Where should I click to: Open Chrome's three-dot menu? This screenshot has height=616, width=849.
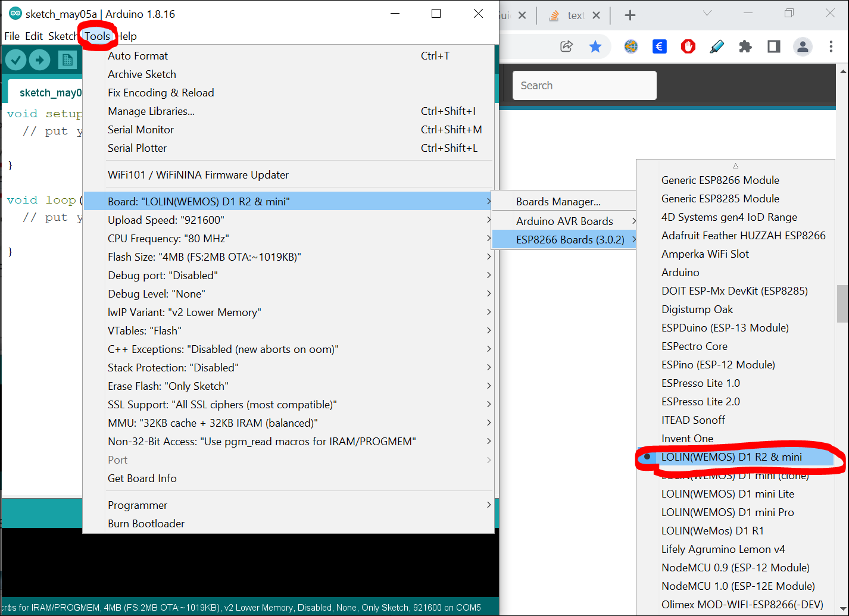pyautogui.click(x=831, y=46)
